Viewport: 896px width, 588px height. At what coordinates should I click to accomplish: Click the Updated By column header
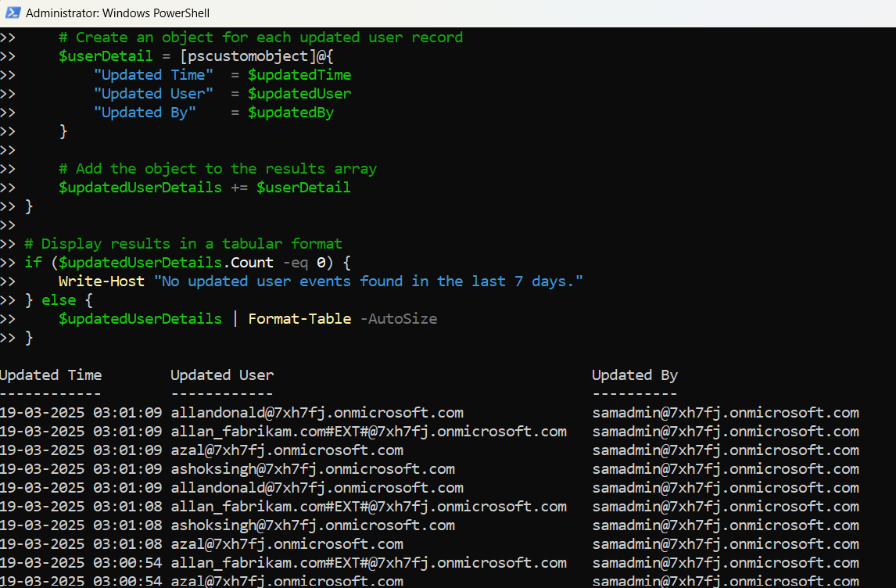point(634,375)
